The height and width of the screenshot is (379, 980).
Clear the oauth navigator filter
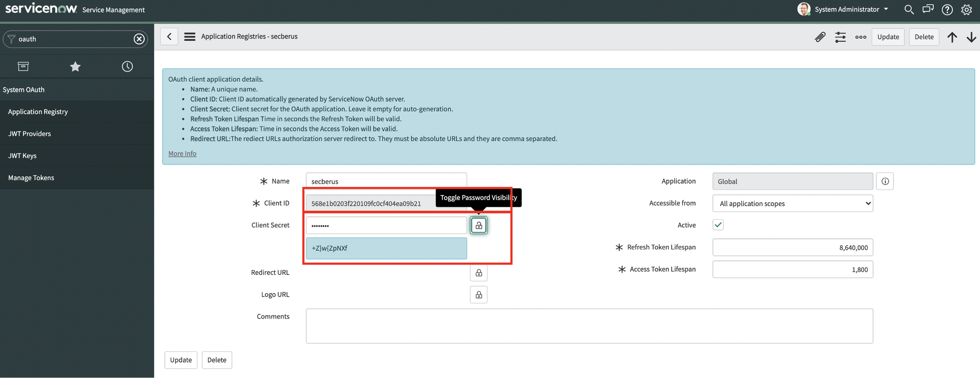[139, 39]
